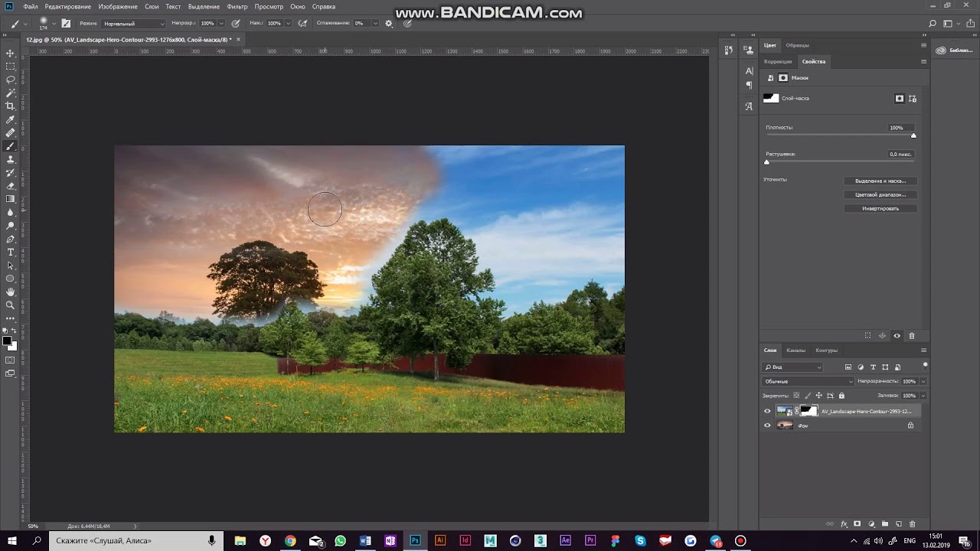980x551 pixels.
Task: Open layer Заливка dropdown arrow
Action: click(923, 396)
